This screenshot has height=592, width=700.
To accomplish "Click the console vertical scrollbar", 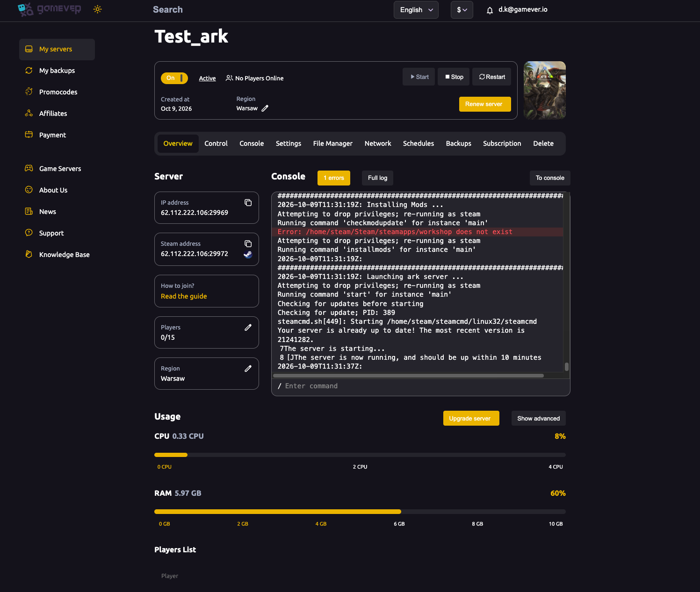I will pyautogui.click(x=567, y=367).
